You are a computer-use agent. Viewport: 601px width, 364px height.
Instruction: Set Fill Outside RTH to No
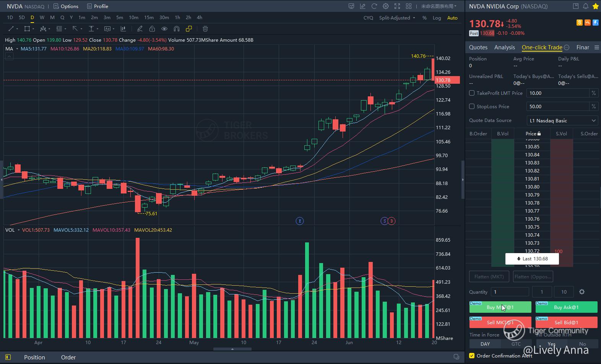(x=583, y=344)
